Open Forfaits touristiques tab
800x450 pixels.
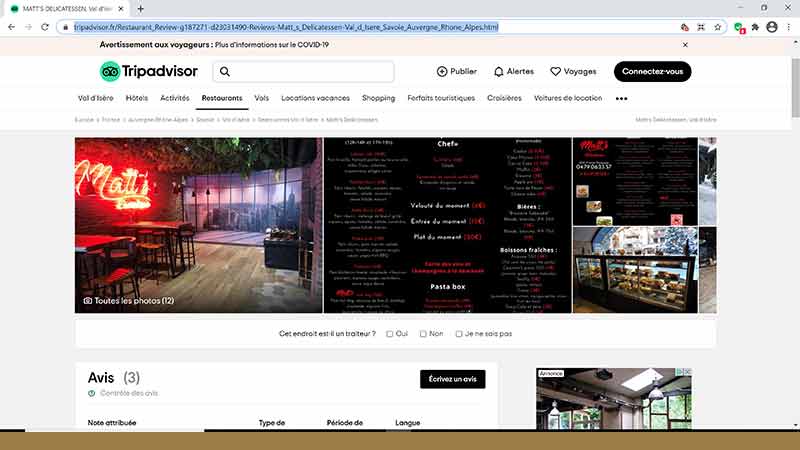click(441, 98)
